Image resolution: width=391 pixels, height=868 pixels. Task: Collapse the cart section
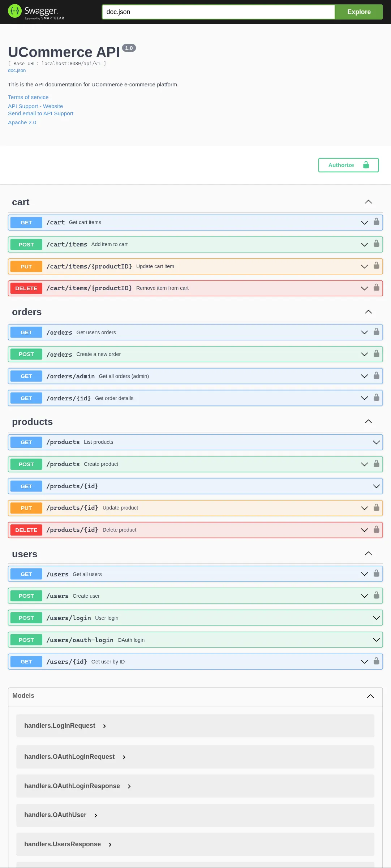[368, 202]
